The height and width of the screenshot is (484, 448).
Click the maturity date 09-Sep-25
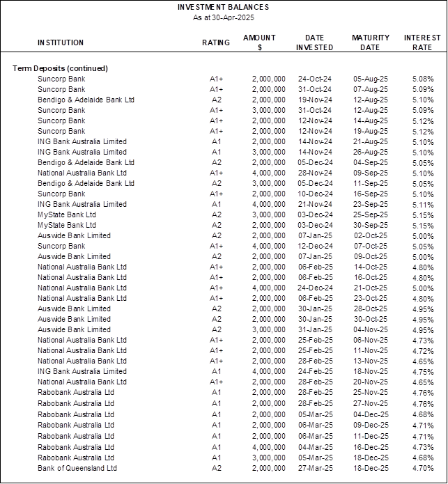point(371,173)
